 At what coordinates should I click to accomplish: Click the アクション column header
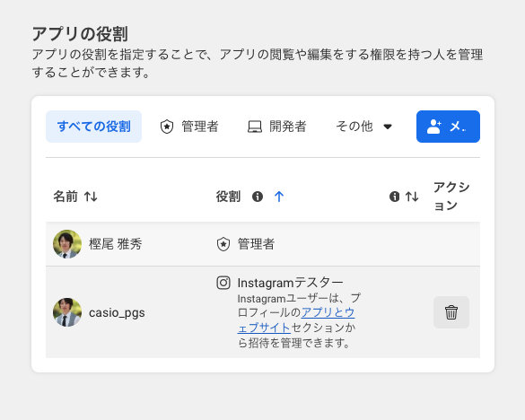(451, 197)
